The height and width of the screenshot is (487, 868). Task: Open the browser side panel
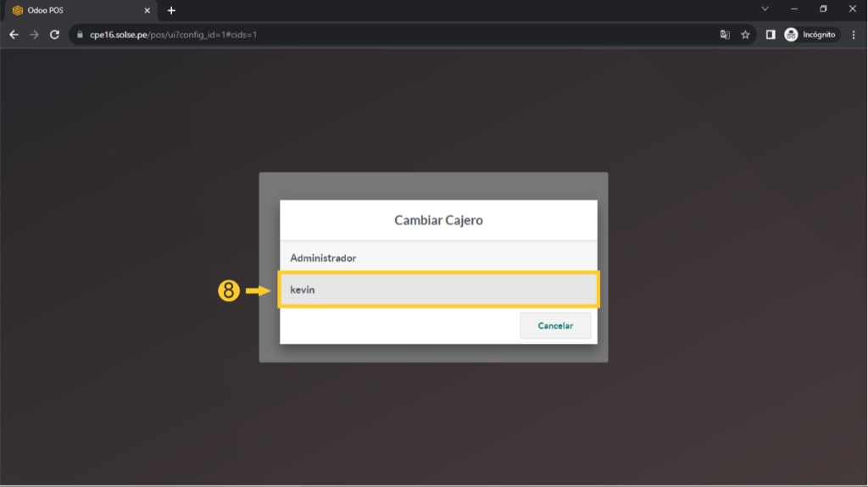coord(771,35)
